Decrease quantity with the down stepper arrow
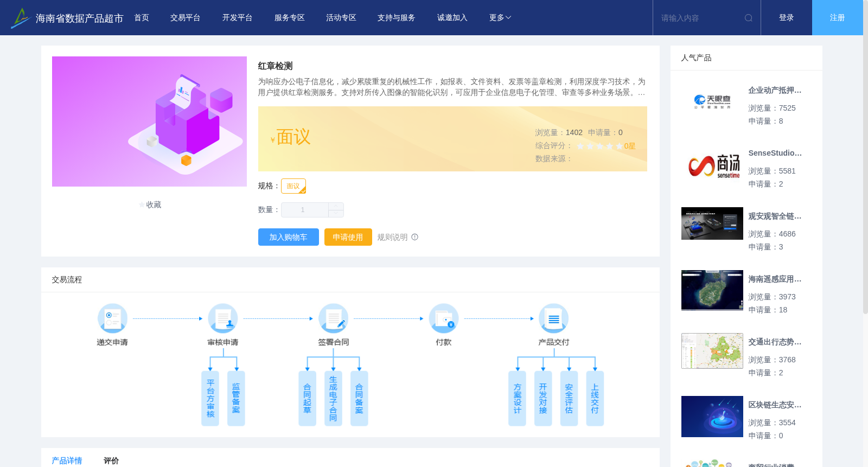The height and width of the screenshot is (467, 868). 336,213
